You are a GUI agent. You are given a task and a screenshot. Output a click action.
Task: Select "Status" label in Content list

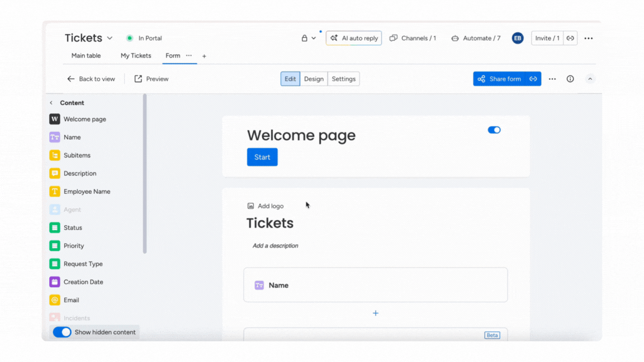point(73,227)
